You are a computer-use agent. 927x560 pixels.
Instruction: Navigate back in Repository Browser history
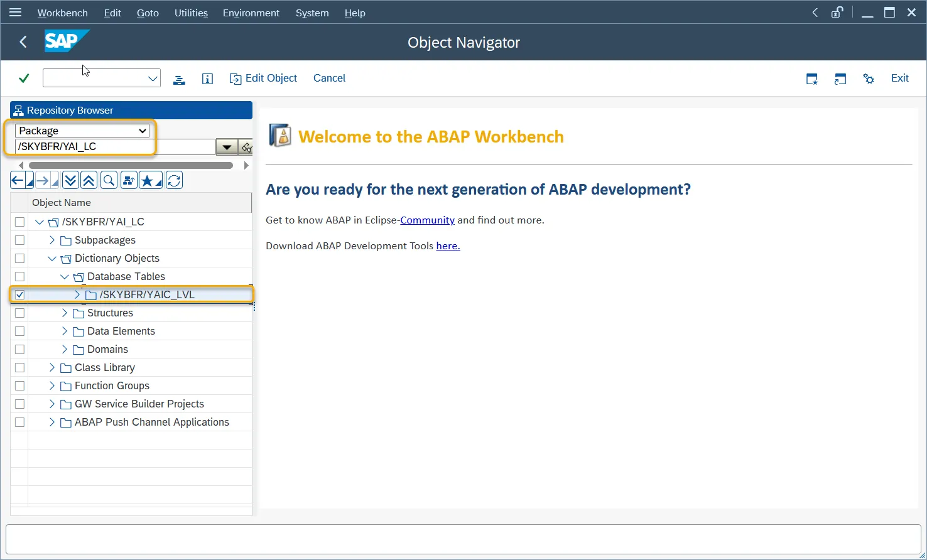click(x=18, y=181)
